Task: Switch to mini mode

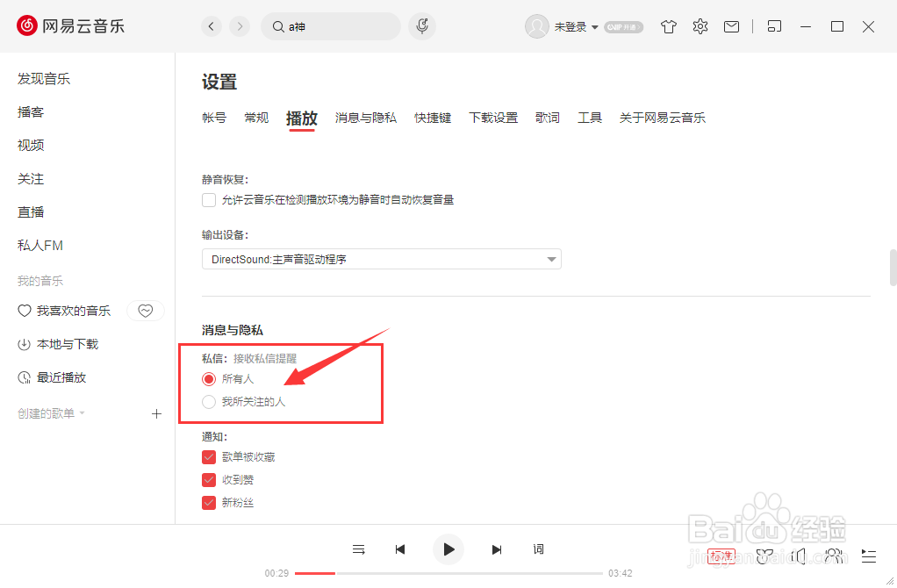Action: (x=774, y=26)
